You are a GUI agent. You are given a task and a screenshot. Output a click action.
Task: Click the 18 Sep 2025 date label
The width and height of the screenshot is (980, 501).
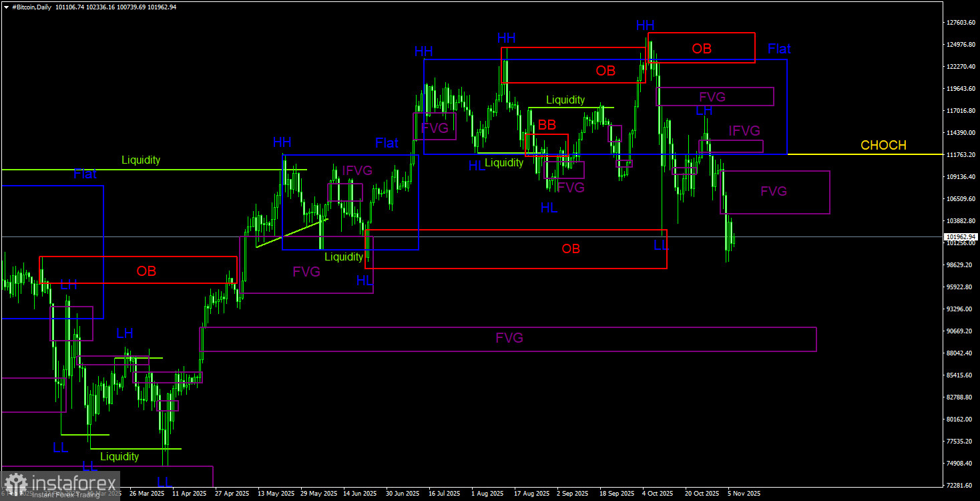tap(617, 494)
